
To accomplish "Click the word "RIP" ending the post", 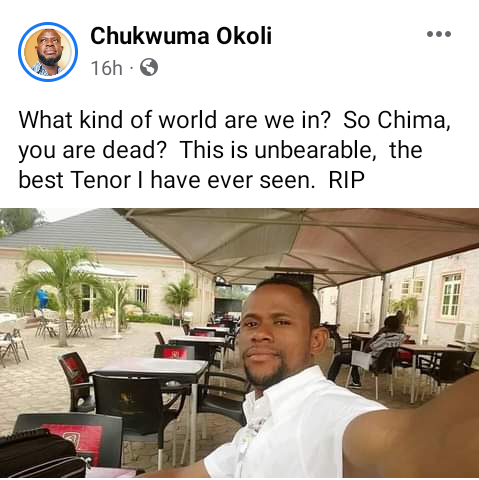I will click(x=347, y=180).
